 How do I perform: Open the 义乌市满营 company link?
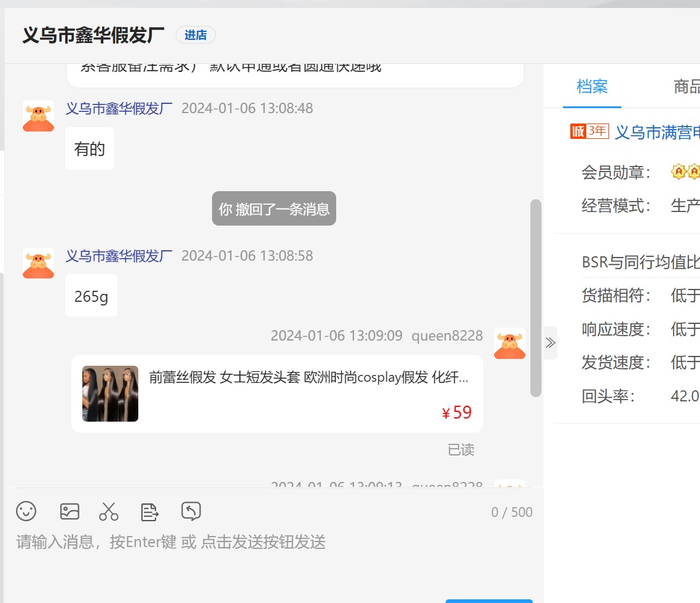[x=657, y=132]
